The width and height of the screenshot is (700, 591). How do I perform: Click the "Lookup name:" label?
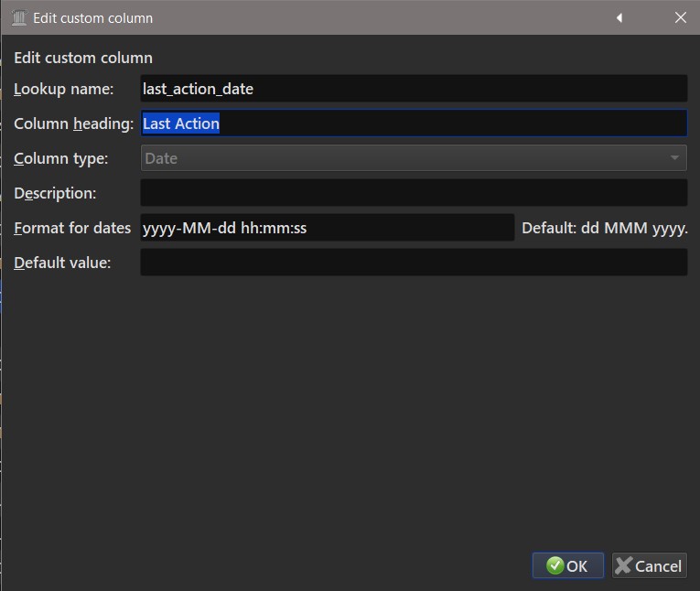63,89
